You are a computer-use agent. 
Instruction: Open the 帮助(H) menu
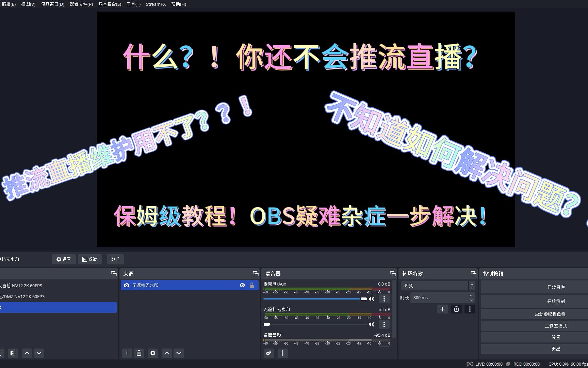pyautogui.click(x=179, y=4)
